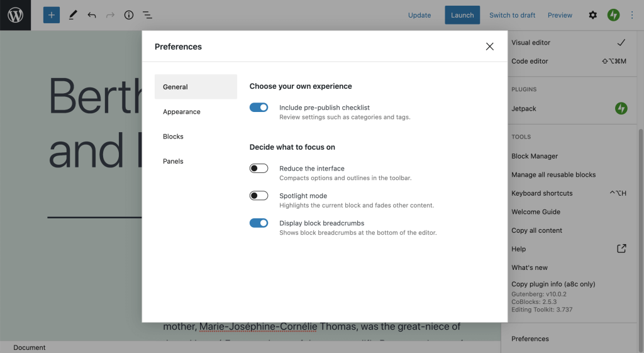This screenshot has width=644, height=353.
Task: Close the Preferences dialog
Action: point(489,47)
